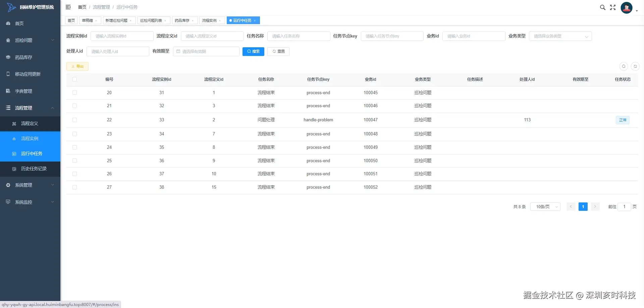644x308 pixels.
Task: Close the 新增巡检问题 tab
Action: coord(130,21)
